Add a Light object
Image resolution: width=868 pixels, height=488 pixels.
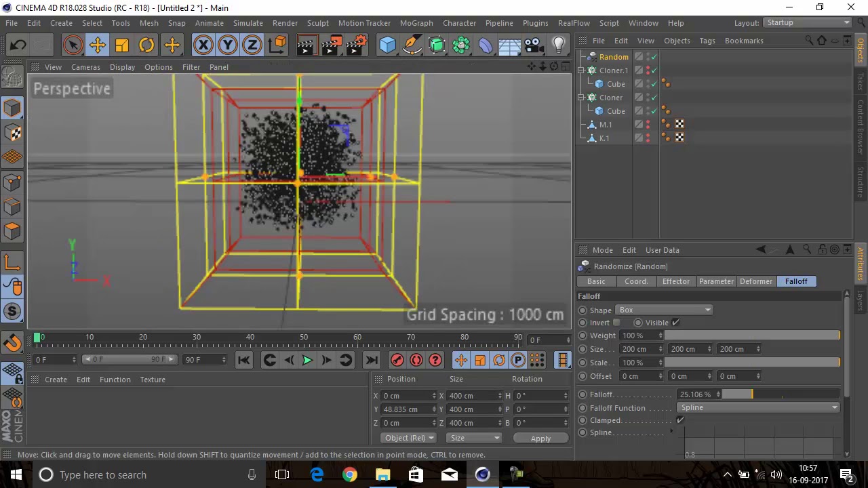(559, 45)
